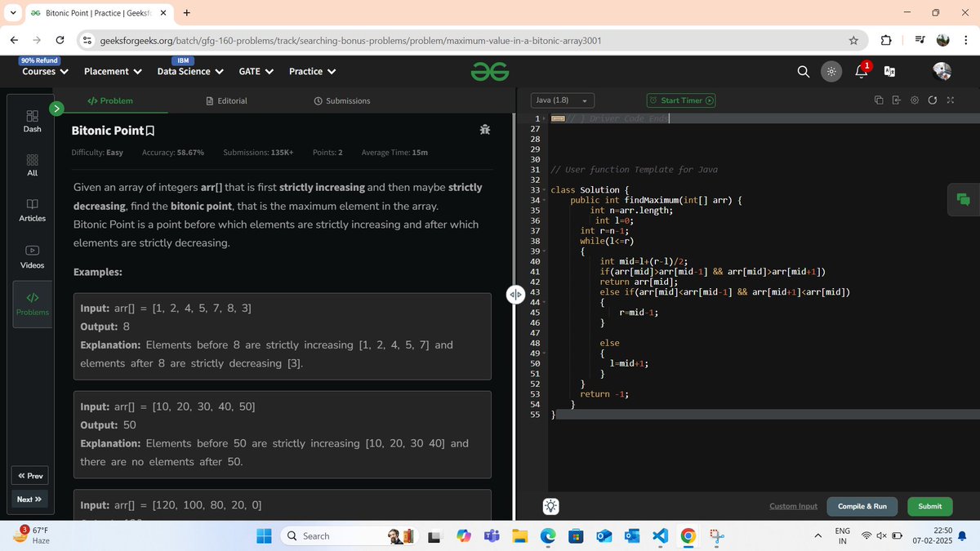Bookmark the Bitonic Point problem
980x551 pixels.
tap(149, 131)
